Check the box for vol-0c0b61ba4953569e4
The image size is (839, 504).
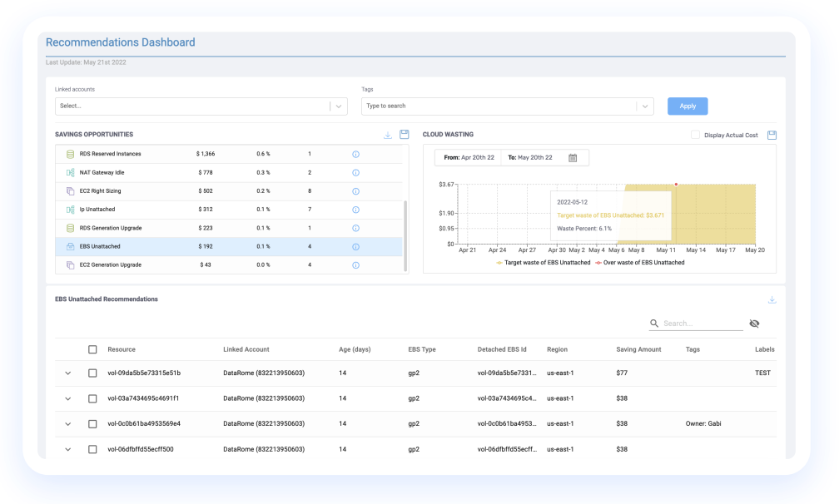coord(92,424)
